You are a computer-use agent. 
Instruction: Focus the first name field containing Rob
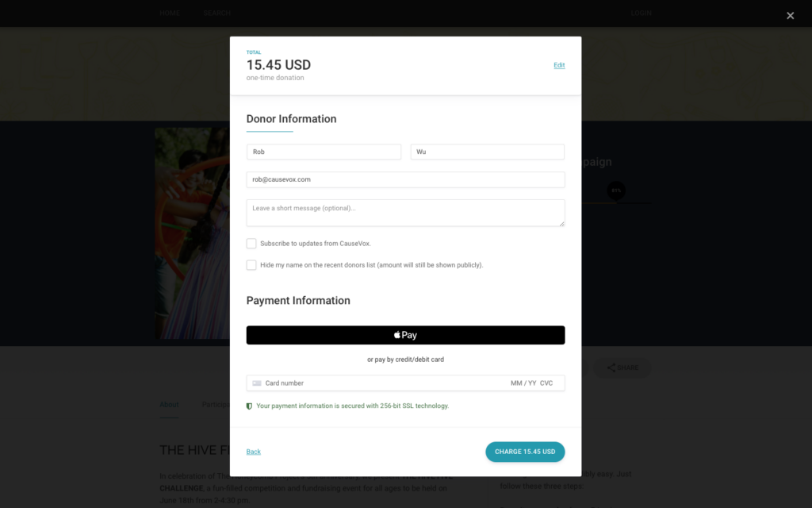(324, 152)
